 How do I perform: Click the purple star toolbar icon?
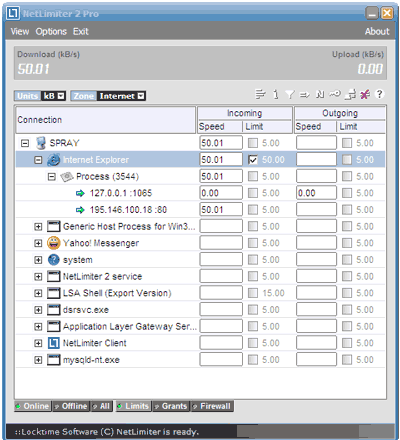[365, 95]
